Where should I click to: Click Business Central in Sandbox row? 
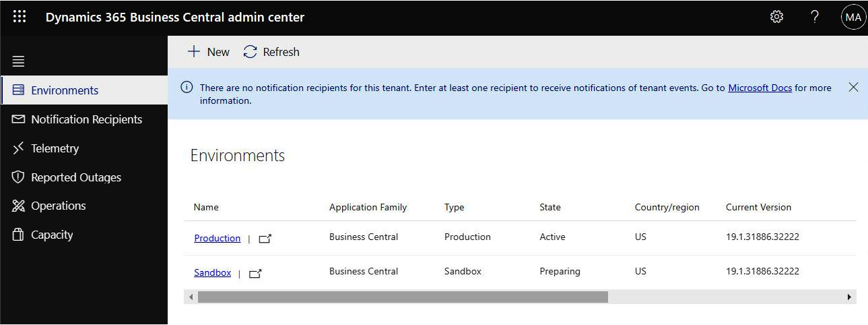(364, 271)
